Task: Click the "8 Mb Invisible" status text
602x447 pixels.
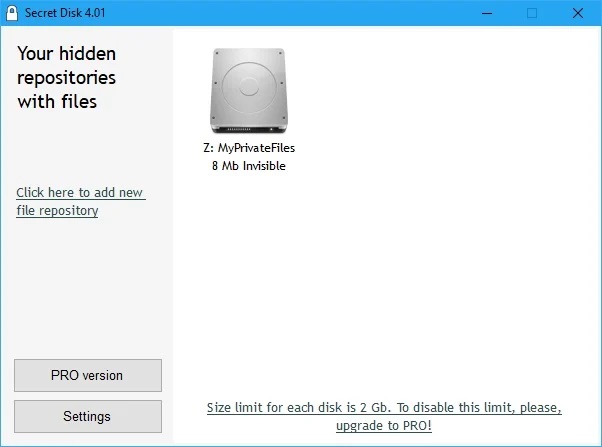Action: pyautogui.click(x=248, y=166)
